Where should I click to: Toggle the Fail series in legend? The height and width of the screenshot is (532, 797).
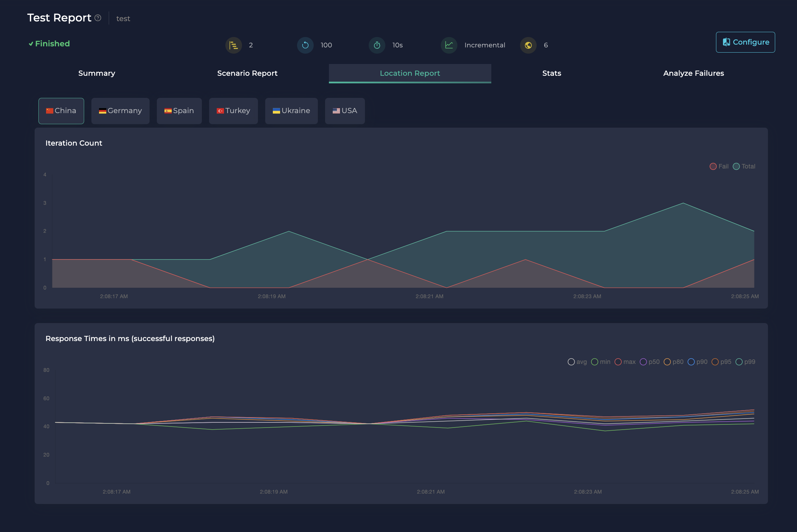click(719, 166)
